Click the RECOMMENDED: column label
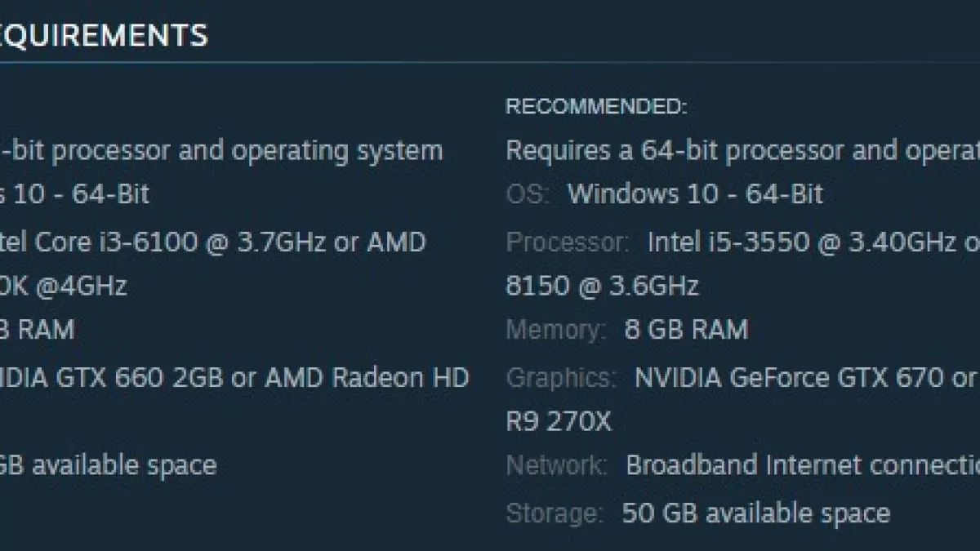The width and height of the screenshot is (980, 551). tap(596, 107)
